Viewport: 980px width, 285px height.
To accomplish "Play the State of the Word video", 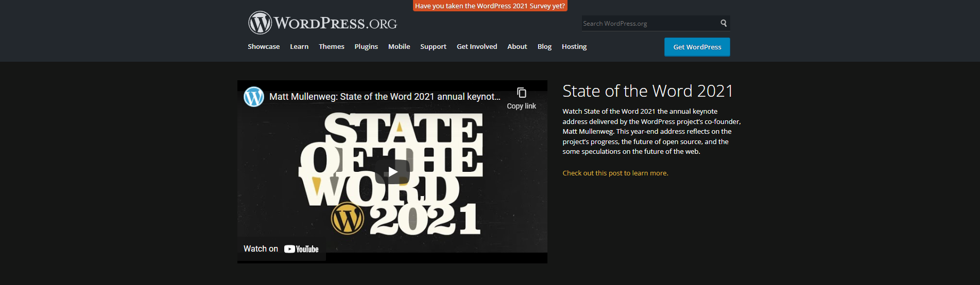I will coord(392,172).
